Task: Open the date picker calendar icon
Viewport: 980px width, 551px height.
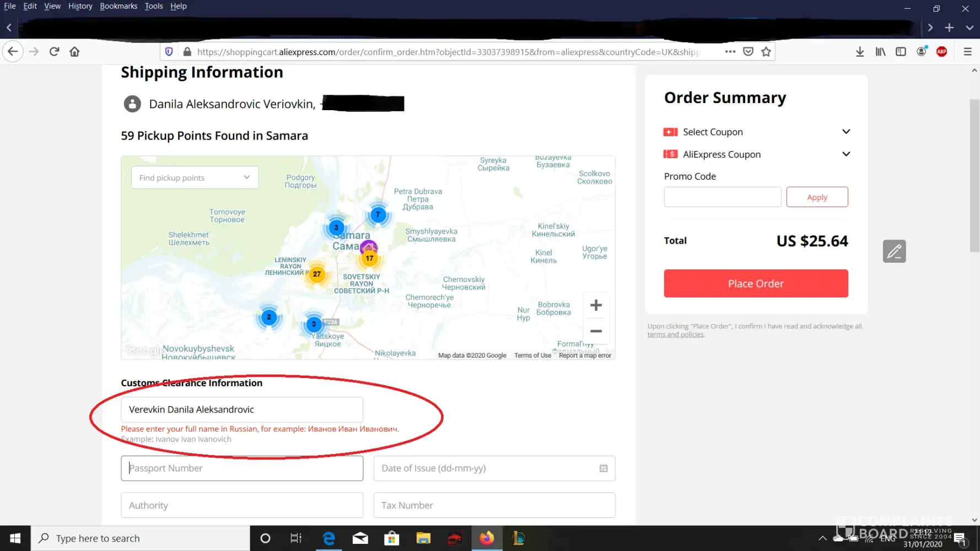Action: [604, 468]
